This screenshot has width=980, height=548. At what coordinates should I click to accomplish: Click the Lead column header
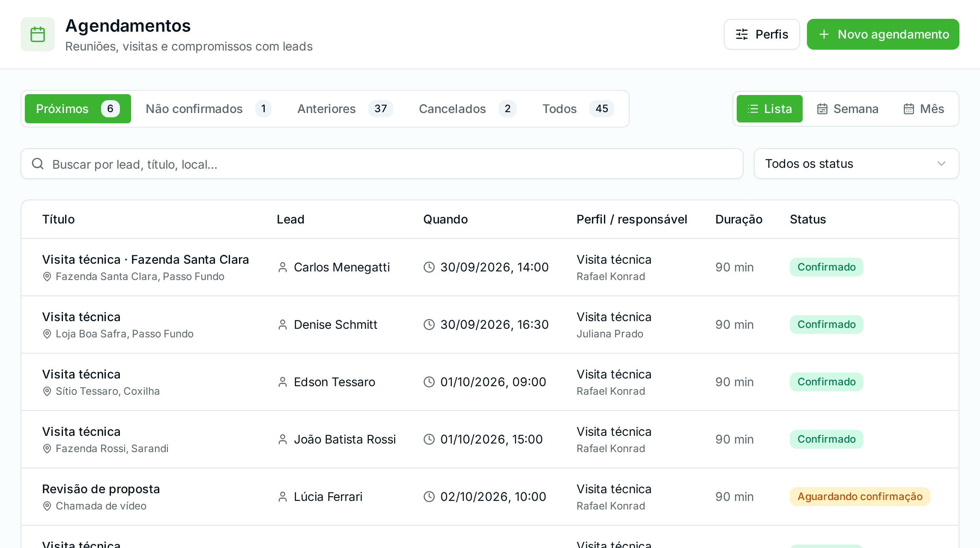[290, 219]
